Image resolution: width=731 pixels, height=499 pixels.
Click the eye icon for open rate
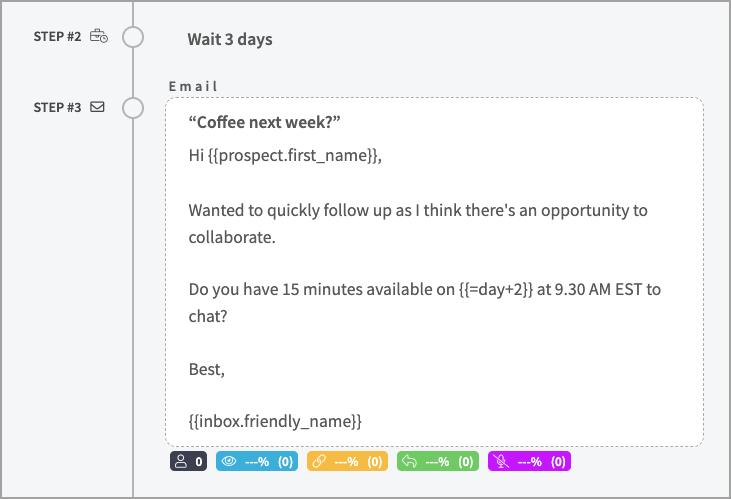click(229, 462)
